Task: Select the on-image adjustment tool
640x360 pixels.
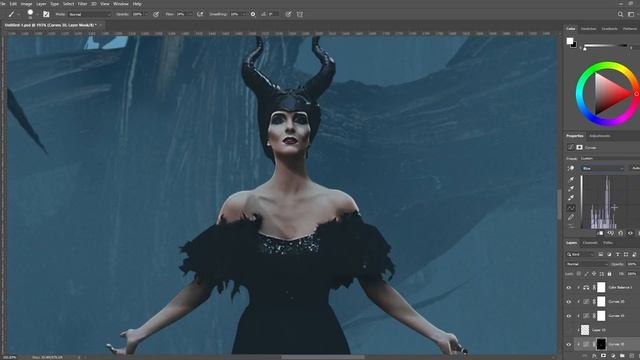Action: pos(571,168)
